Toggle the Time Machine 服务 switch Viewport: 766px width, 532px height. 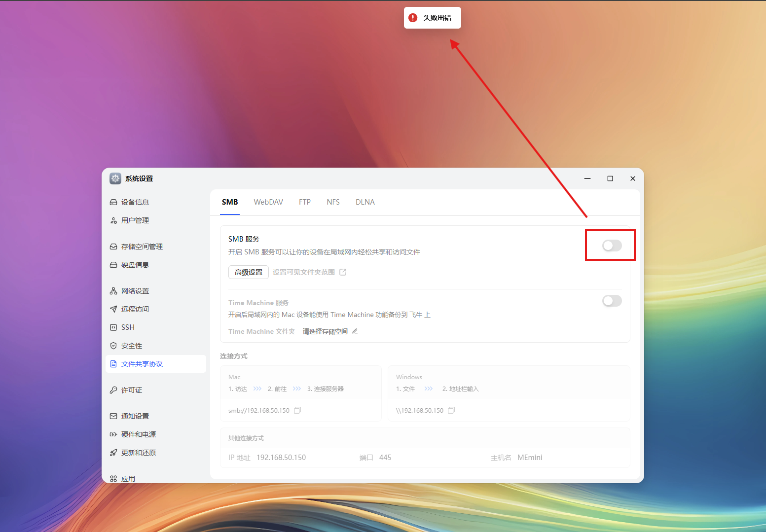tap(612, 301)
